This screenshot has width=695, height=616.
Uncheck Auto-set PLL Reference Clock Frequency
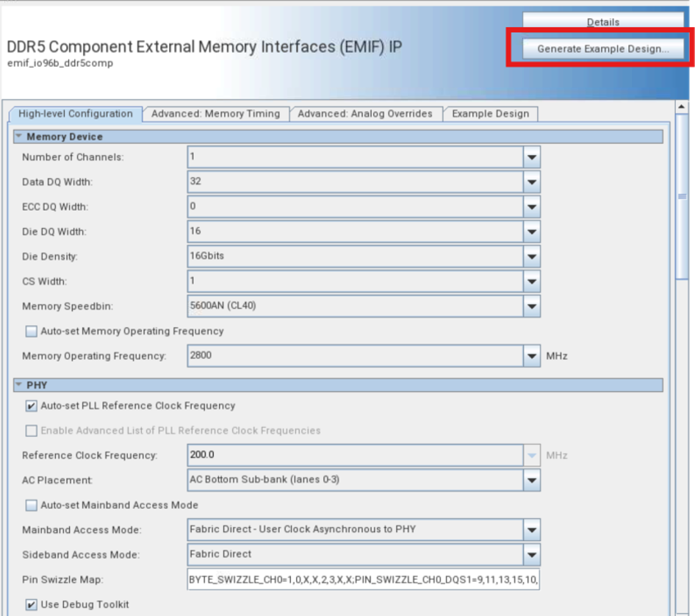tap(32, 406)
